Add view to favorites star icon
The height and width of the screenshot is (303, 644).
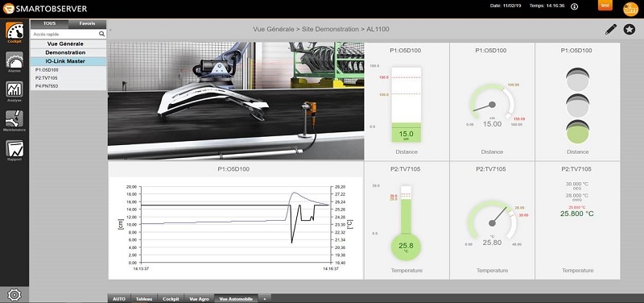click(x=630, y=30)
